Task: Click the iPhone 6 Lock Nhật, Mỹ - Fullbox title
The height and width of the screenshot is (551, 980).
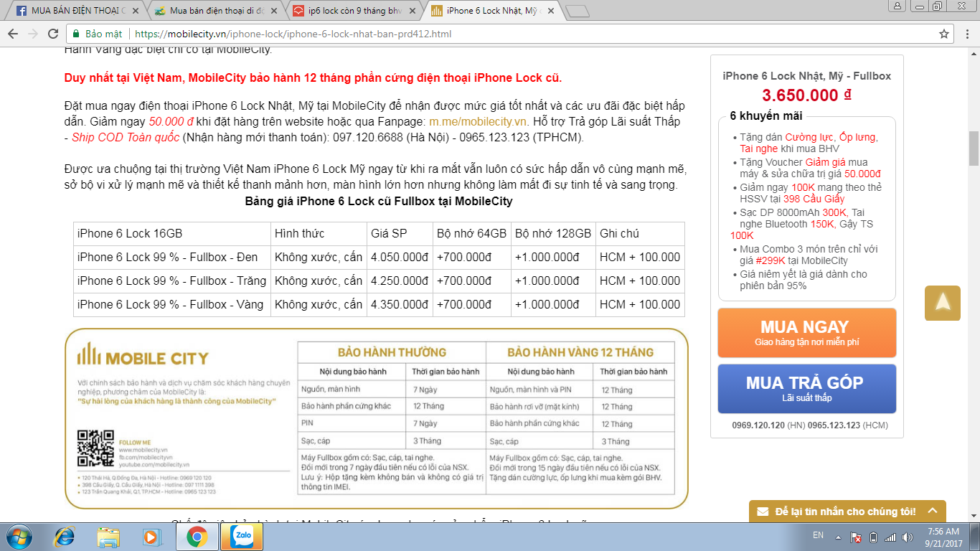Action: (x=806, y=75)
